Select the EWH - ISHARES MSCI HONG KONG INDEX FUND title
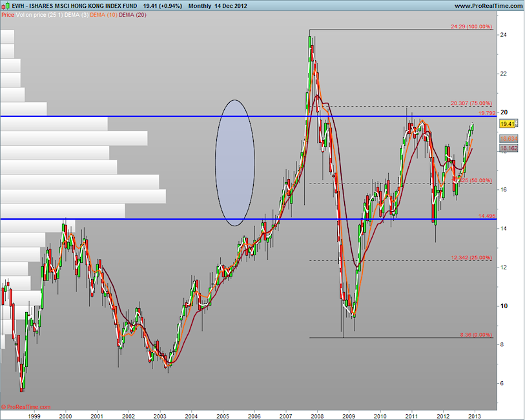Image resolution: width=525 pixels, height=420 pixels. coord(74,6)
